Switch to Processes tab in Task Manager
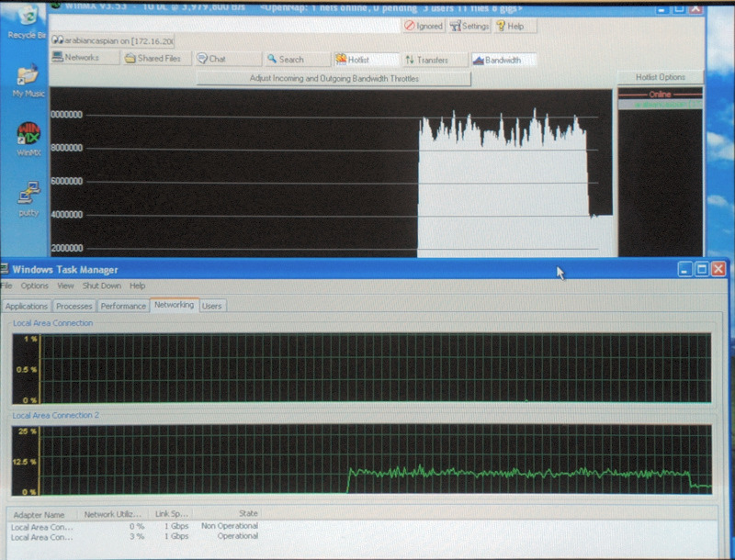 pyautogui.click(x=73, y=307)
